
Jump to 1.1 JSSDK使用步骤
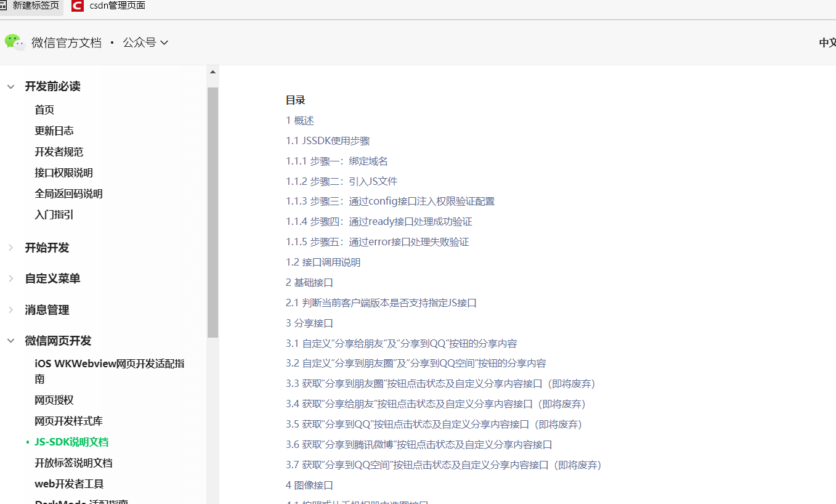(328, 140)
